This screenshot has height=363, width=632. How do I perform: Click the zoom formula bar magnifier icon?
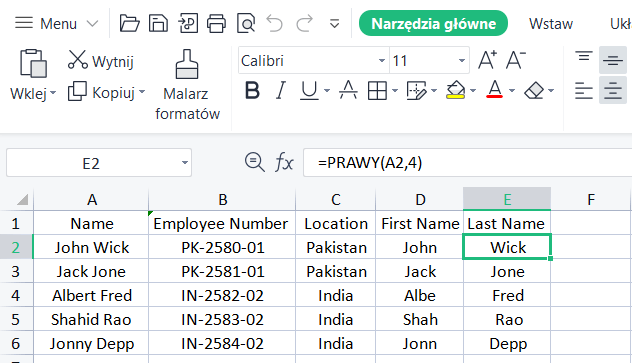[x=255, y=162]
